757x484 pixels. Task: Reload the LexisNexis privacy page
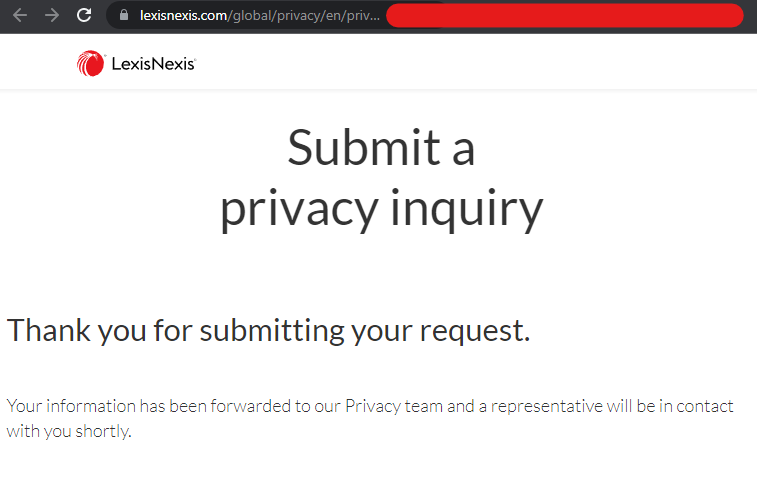coord(84,15)
